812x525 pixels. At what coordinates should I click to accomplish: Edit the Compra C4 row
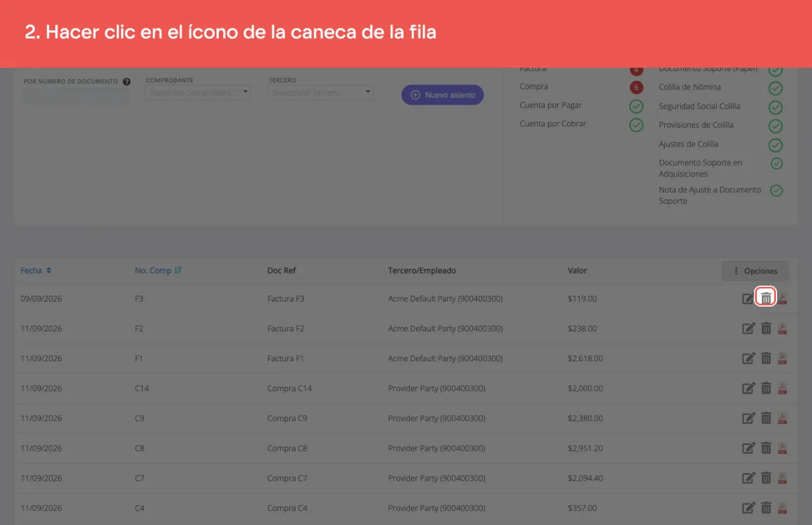pos(749,508)
